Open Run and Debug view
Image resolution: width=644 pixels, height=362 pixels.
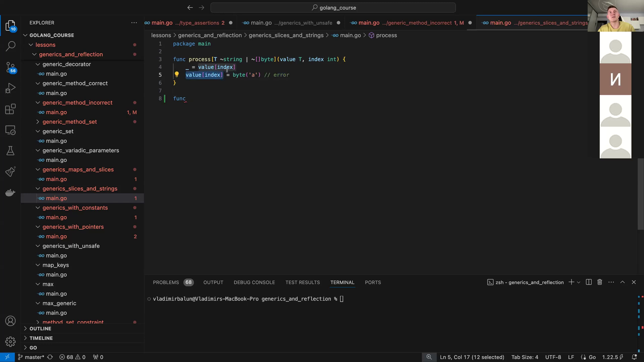(x=10, y=88)
